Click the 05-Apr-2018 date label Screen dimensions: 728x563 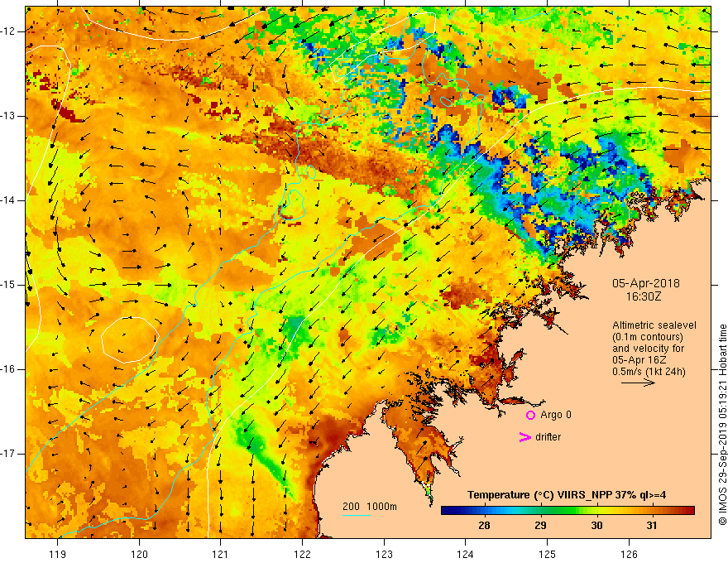coord(646,283)
